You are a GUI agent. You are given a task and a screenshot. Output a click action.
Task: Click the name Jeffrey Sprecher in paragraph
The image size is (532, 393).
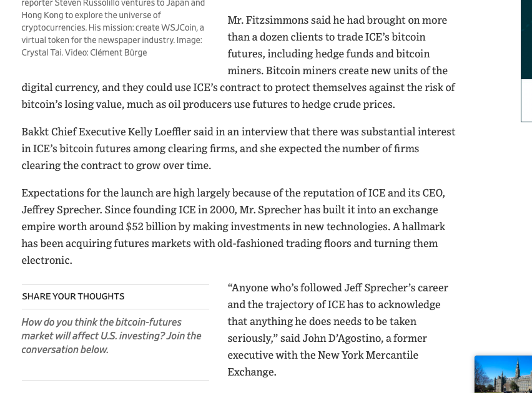pyautogui.click(x=61, y=210)
